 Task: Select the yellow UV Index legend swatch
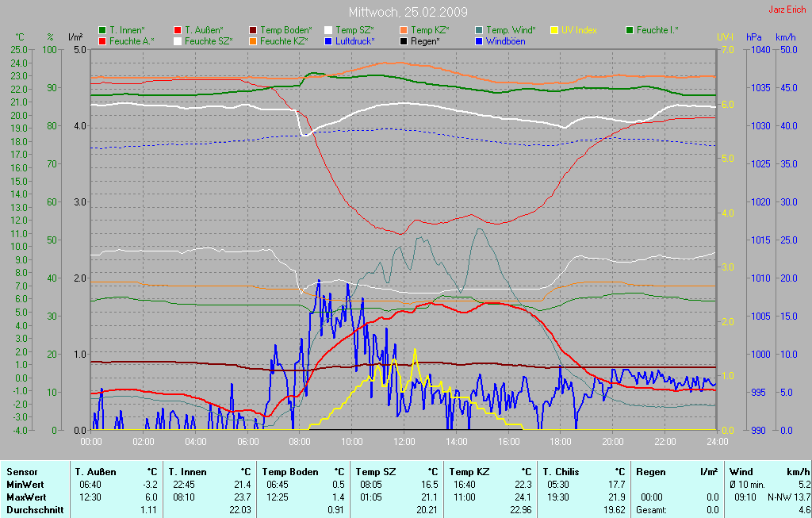point(554,30)
